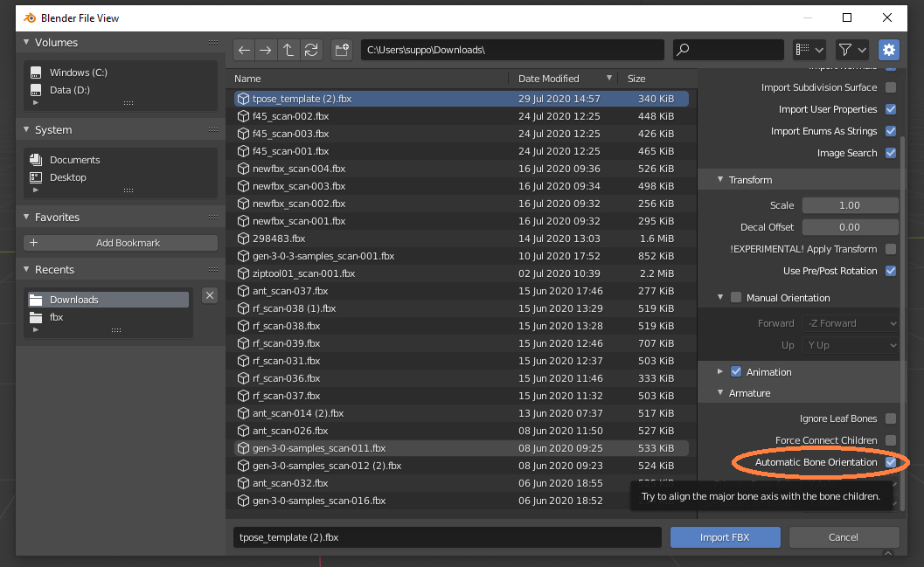This screenshot has height=567, width=924.
Task: Go to the parent directory
Action: coord(288,50)
